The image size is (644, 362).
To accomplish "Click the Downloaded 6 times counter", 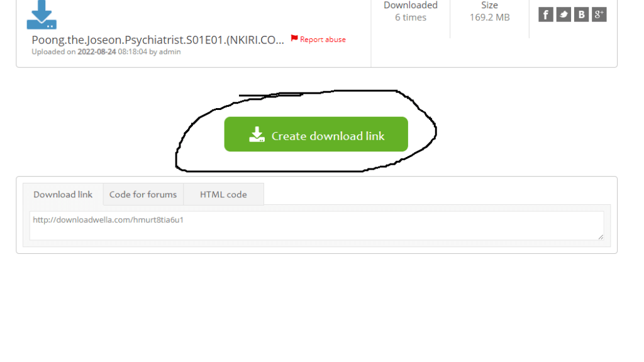I will pos(411,11).
